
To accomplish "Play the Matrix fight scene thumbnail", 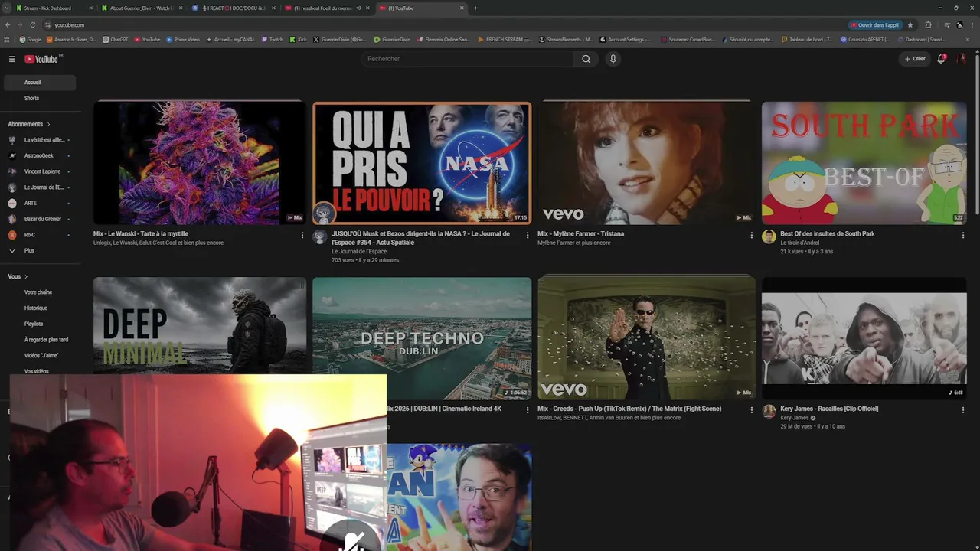I will click(646, 338).
